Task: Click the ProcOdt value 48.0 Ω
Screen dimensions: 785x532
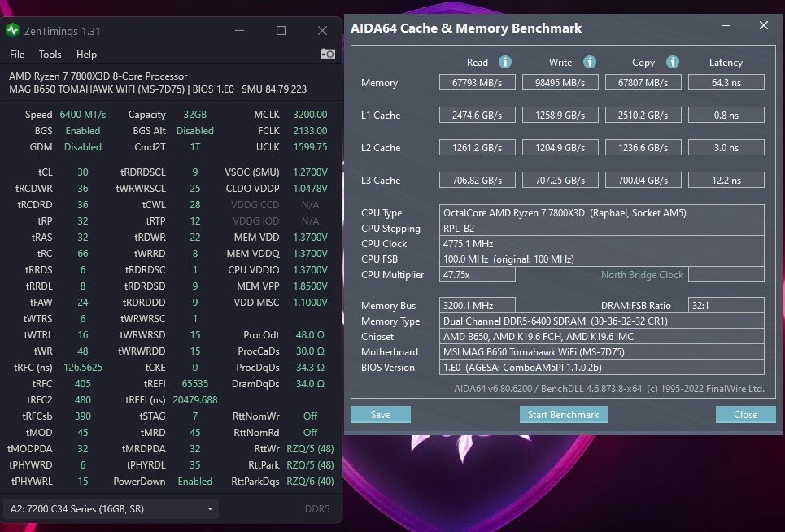Action: click(x=310, y=335)
